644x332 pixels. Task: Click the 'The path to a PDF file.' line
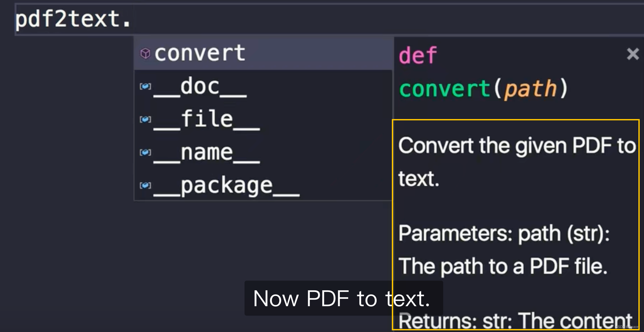pyautogui.click(x=503, y=266)
